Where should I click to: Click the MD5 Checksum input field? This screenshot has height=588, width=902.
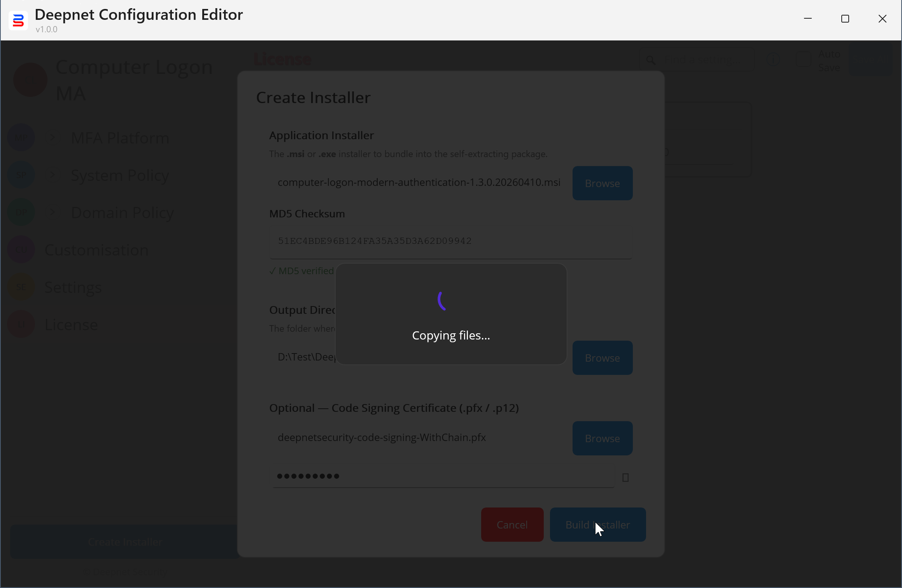(x=450, y=241)
